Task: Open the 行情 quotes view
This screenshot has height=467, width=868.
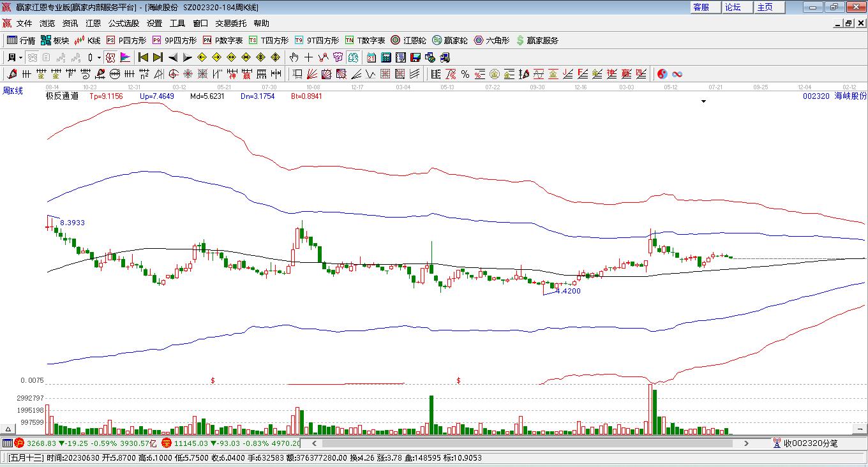Action: (x=21, y=40)
